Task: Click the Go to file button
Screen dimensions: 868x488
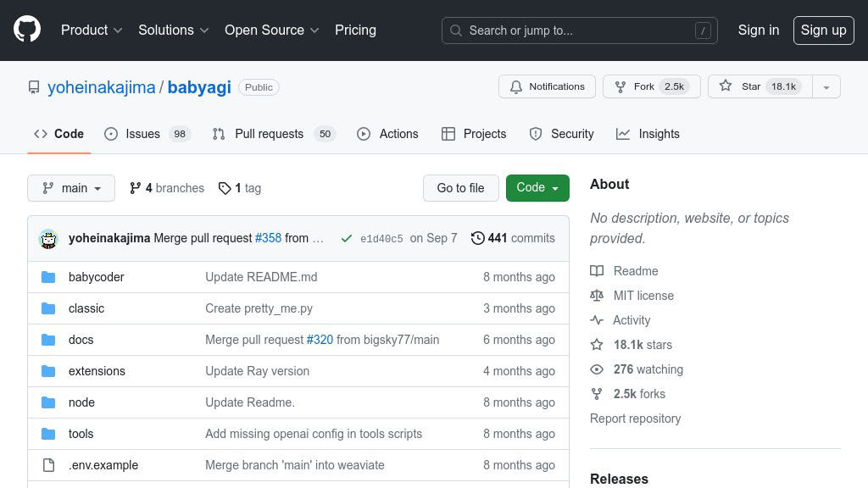Action: tap(460, 187)
